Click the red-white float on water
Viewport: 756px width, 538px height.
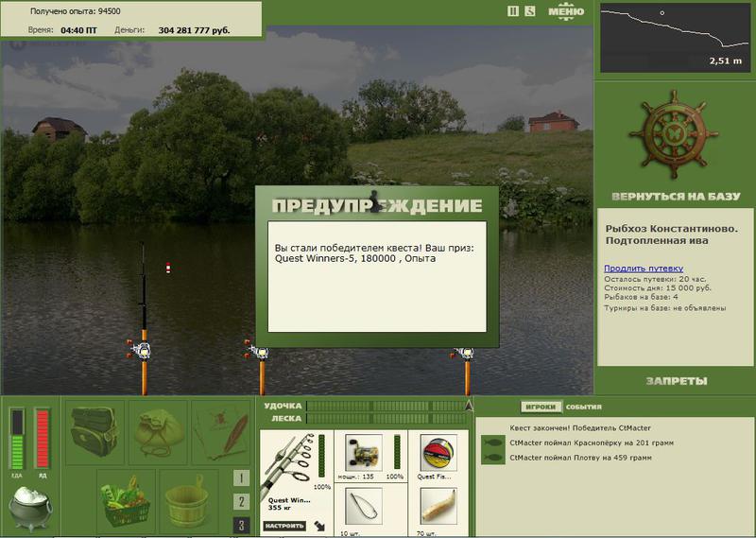(168, 268)
